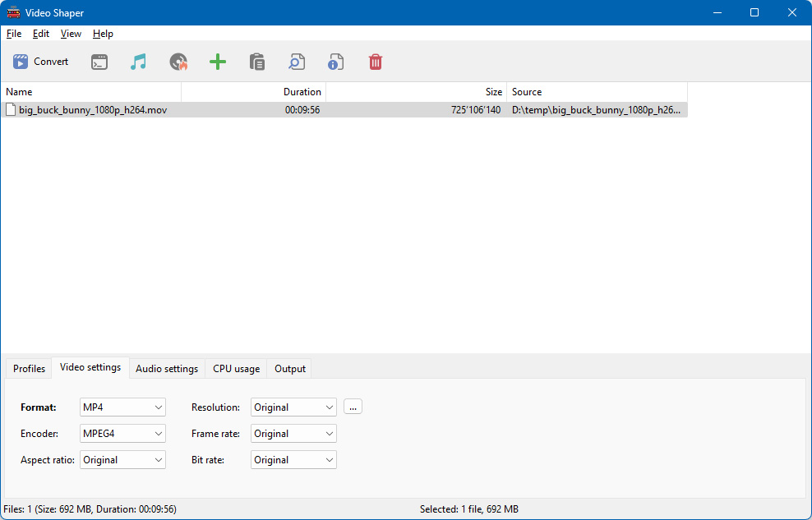The image size is (812, 520).
Task: Go to the Output tab
Action: (x=290, y=368)
